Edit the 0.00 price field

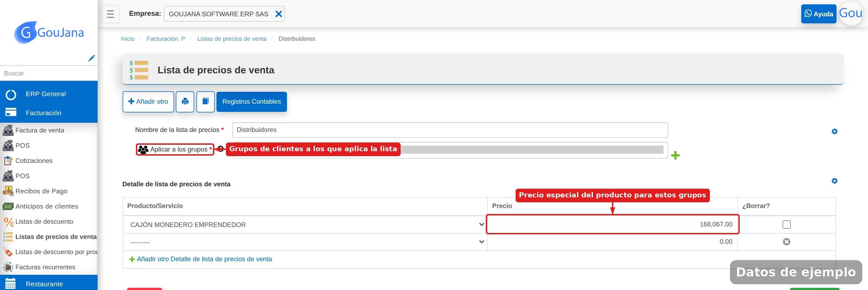point(612,242)
